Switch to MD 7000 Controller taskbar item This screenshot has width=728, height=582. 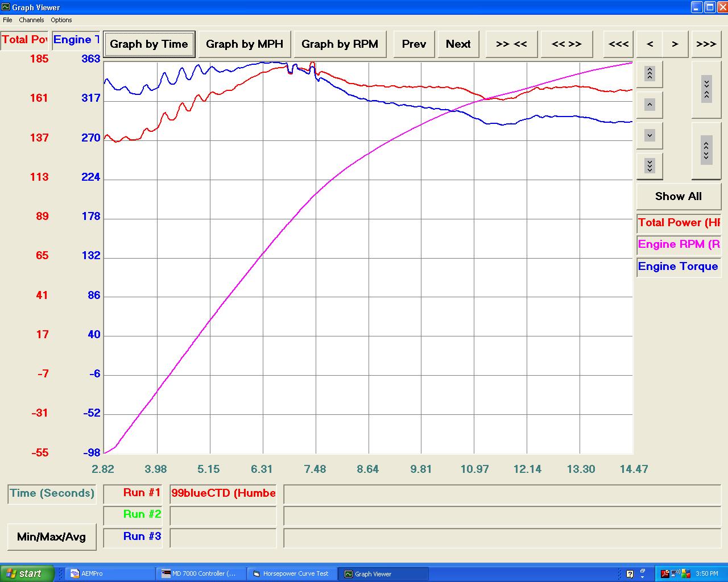coord(202,574)
